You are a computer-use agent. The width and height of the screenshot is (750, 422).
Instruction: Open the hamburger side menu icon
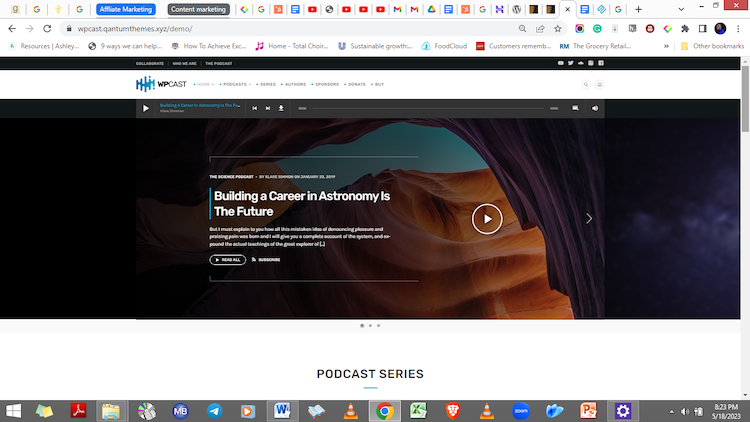pyautogui.click(x=599, y=85)
